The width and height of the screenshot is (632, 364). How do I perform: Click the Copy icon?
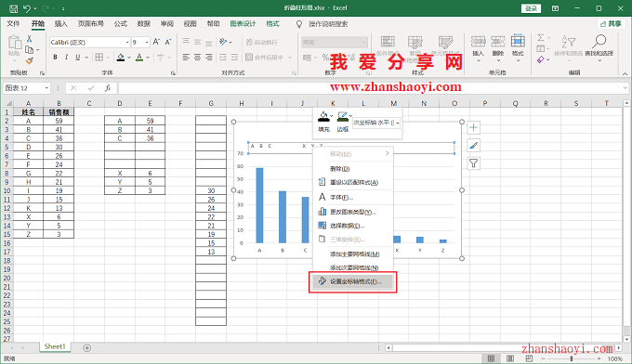29,49
